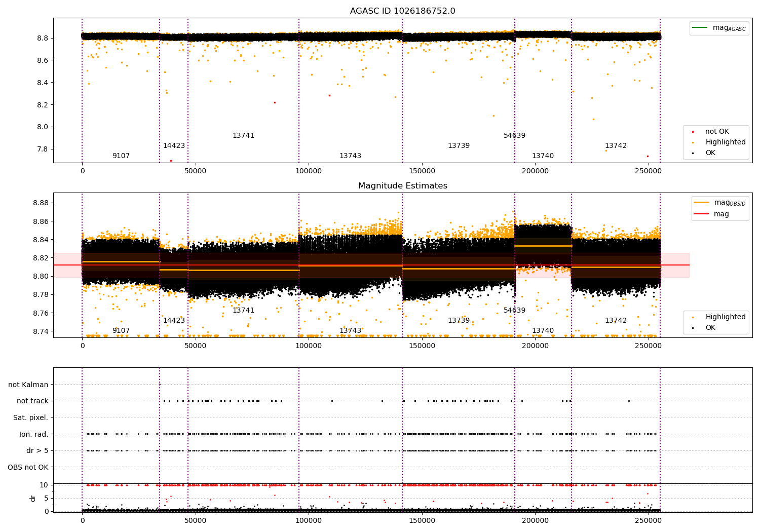Click obsid label 14423 in the top plot
The width and height of the screenshot is (760, 532).
[174, 146]
